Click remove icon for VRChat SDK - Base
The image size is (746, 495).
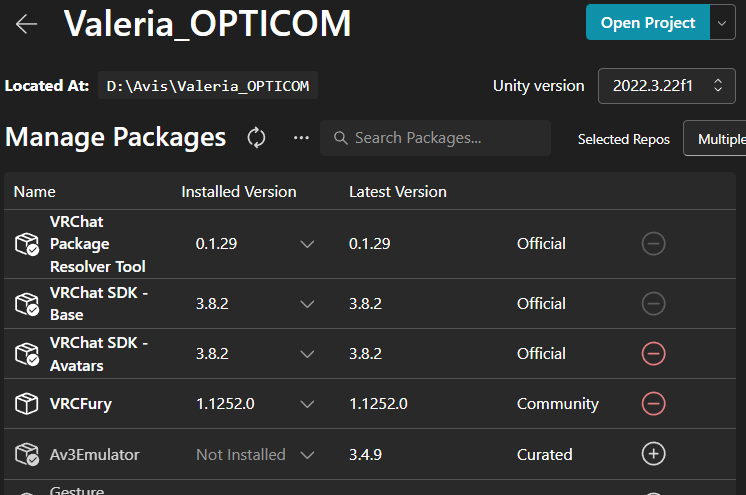pyautogui.click(x=653, y=303)
